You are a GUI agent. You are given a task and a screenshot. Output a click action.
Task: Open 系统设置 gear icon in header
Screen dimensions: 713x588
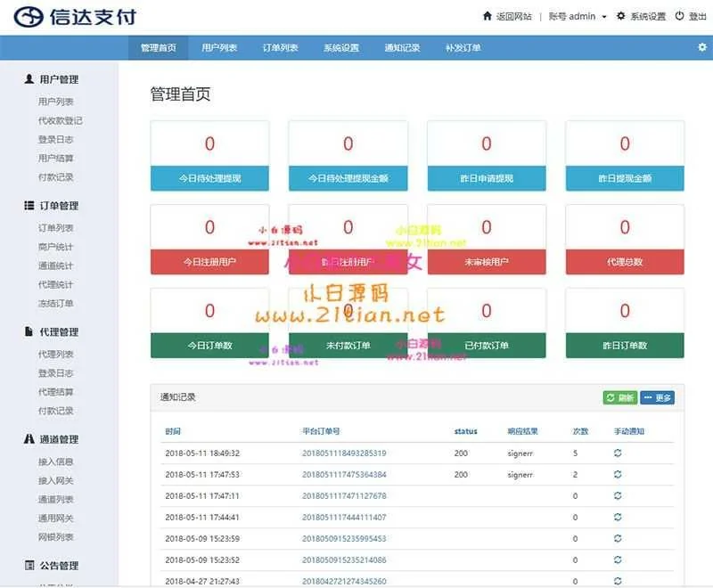[621, 16]
